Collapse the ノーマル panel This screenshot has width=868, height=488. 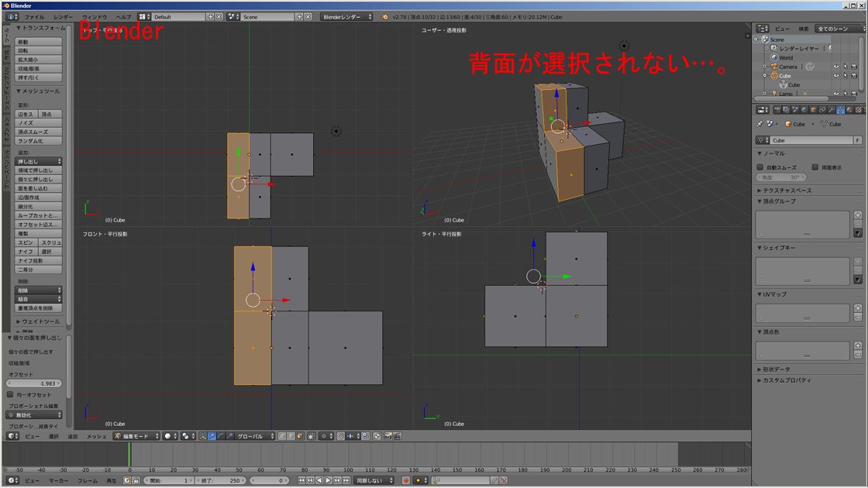(772, 153)
